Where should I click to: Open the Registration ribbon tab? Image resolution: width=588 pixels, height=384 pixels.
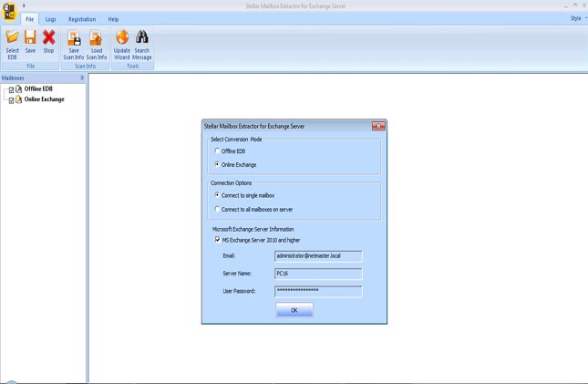[82, 19]
